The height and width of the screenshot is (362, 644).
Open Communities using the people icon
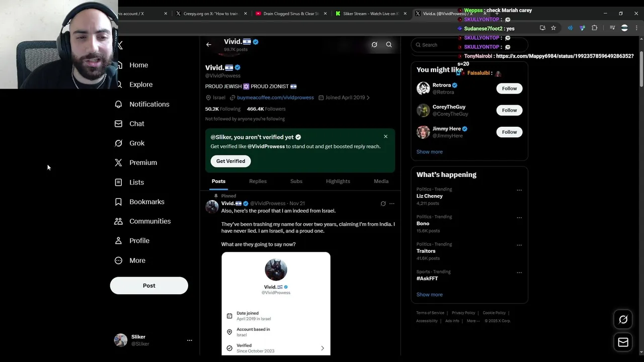pyautogui.click(x=118, y=221)
